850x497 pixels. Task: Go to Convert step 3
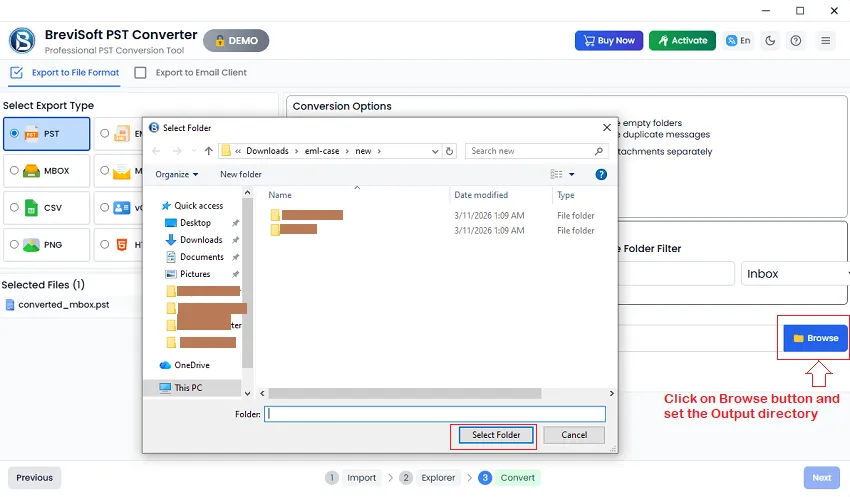508,477
